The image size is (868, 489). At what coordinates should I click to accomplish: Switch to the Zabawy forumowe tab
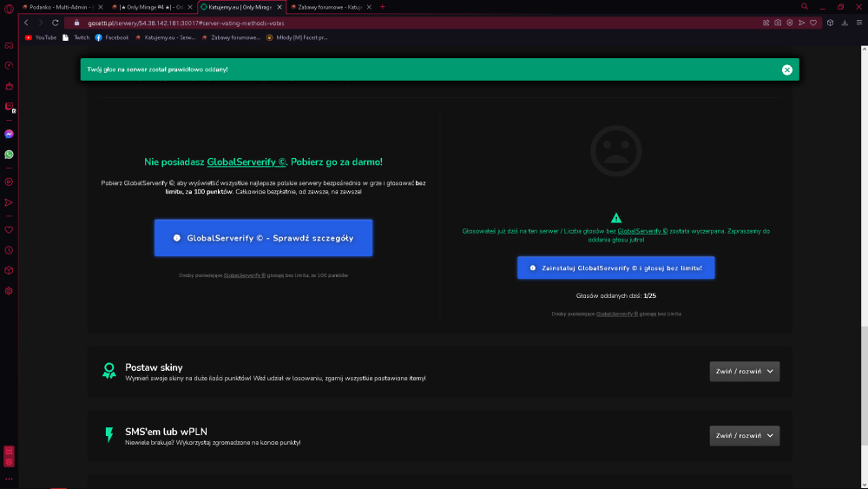tap(330, 7)
